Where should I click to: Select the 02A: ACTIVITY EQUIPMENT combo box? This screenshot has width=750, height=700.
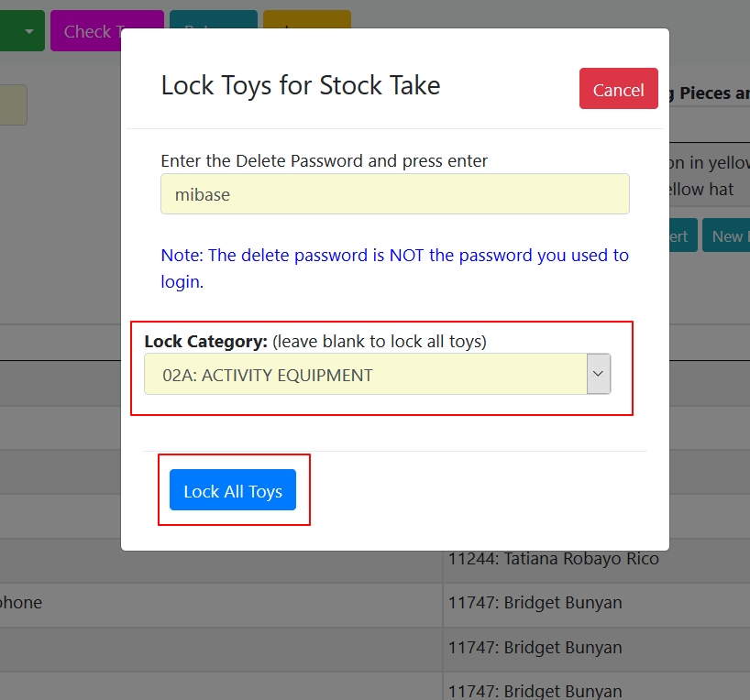(x=378, y=374)
